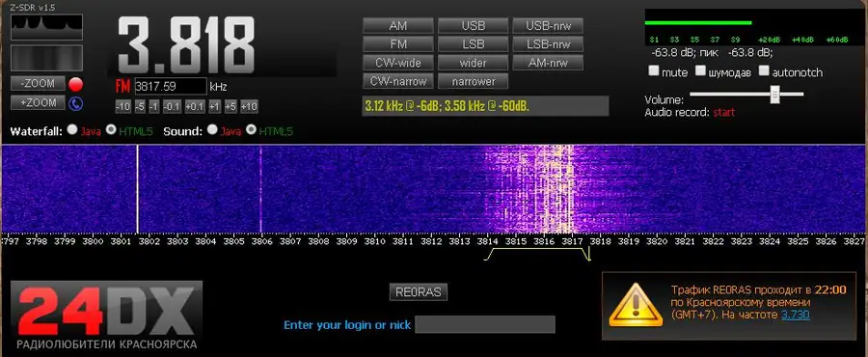Image resolution: width=868 pixels, height=357 pixels.
Task: Click the wider filter button
Action: click(473, 63)
